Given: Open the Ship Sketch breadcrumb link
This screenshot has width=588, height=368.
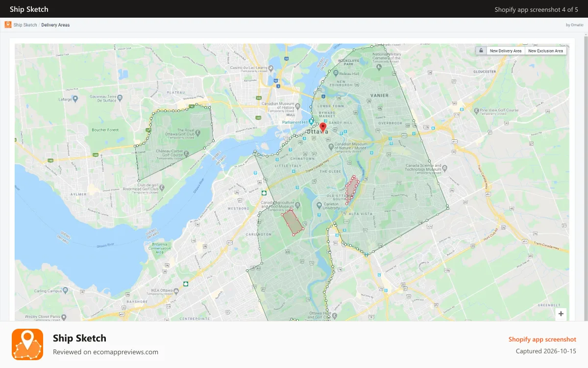Looking at the screenshot, I should tap(25, 25).
